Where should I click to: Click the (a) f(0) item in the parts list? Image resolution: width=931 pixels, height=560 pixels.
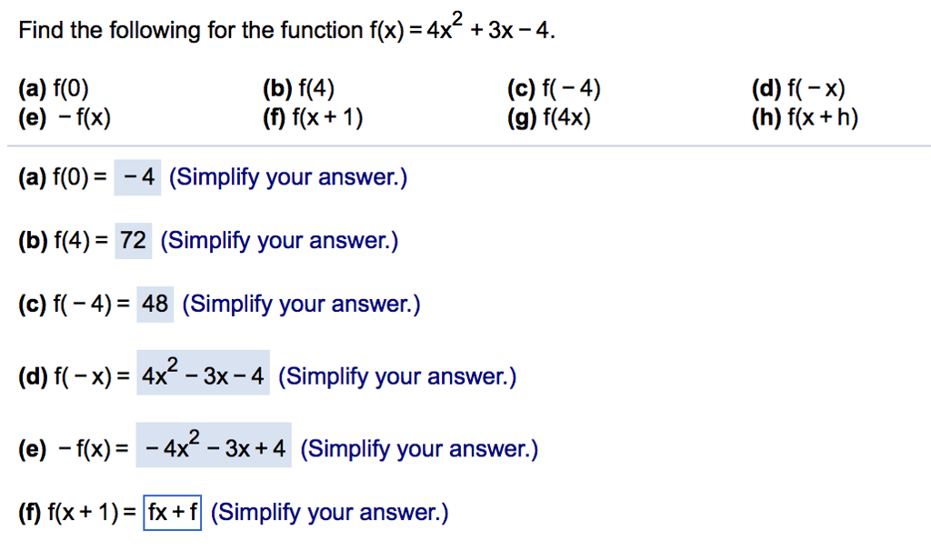coord(54,88)
